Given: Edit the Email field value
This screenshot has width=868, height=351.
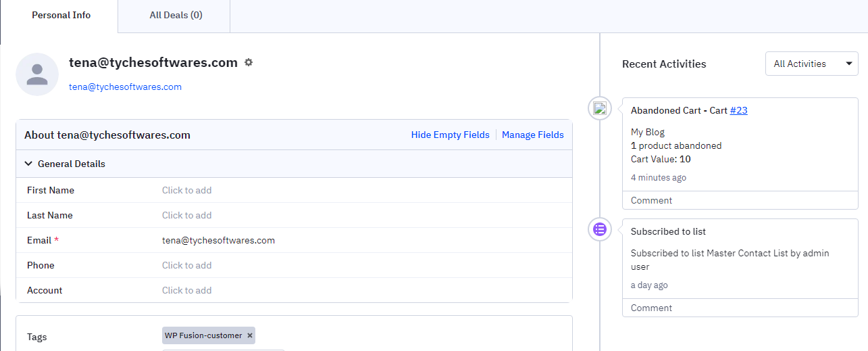Looking at the screenshot, I should point(218,240).
